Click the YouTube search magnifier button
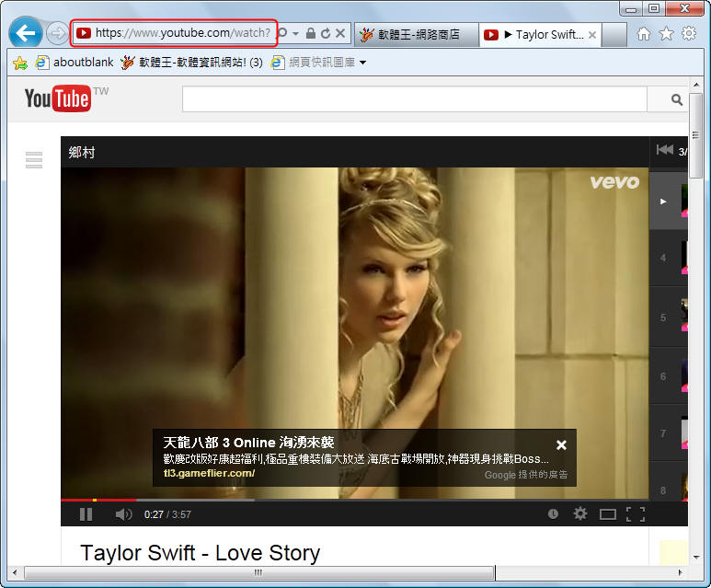Image resolution: width=711 pixels, height=588 pixels. [x=676, y=99]
